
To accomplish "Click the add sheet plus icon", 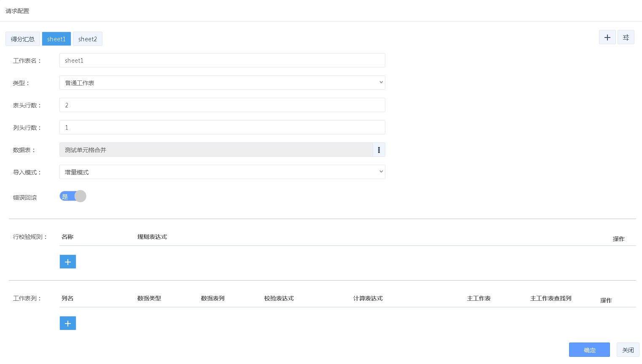I will pos(607,37).
